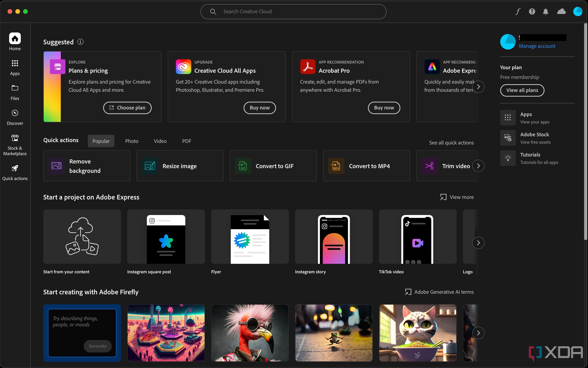Click the Choose plan button
This screenshot has height=368, width=588.
(x=127, y=108)
